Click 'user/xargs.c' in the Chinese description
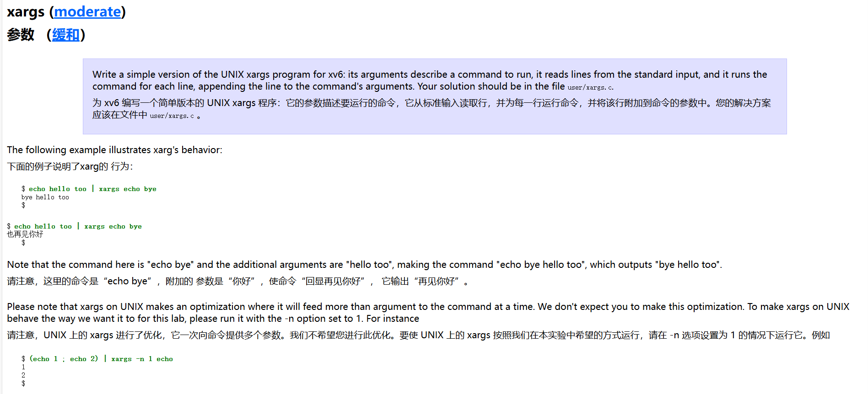This screenshot has width=868, height=394. [x=172, y=116]
